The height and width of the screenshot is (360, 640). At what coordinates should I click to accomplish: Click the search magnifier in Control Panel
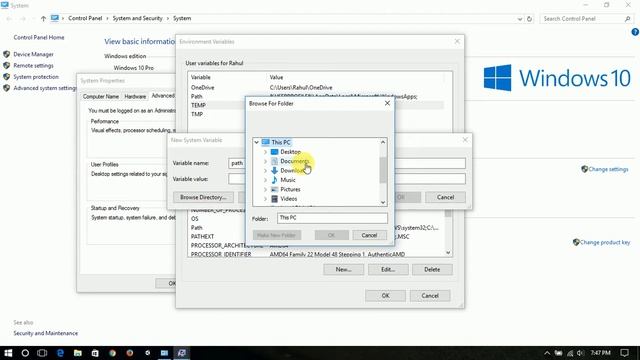click(x=627, y=19)
